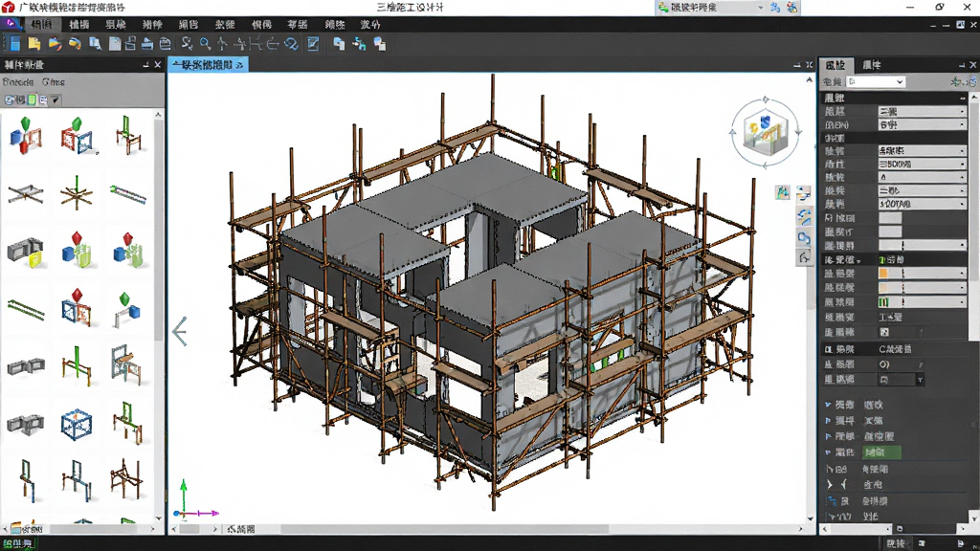Pin the left component panel using its pin icon
980x551 pixels.
(x=145, y=64)
